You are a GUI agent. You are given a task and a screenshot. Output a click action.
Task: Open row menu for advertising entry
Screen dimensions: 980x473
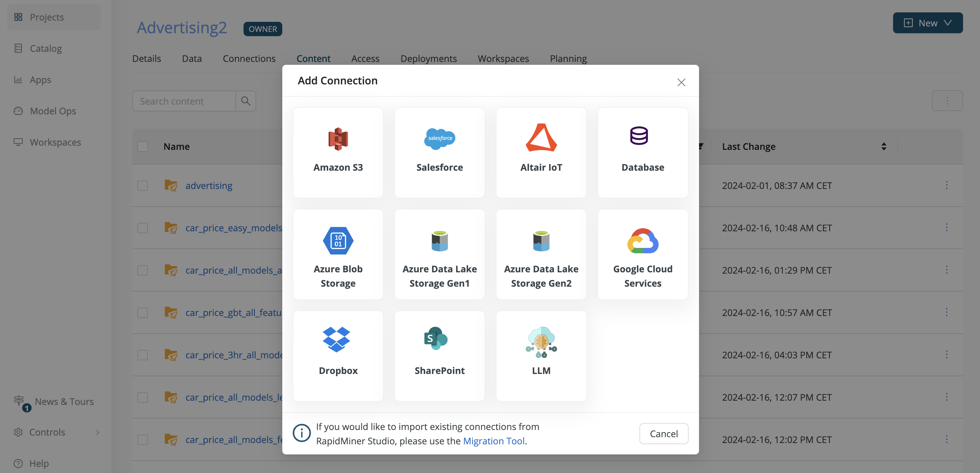[x=946, y=185]
